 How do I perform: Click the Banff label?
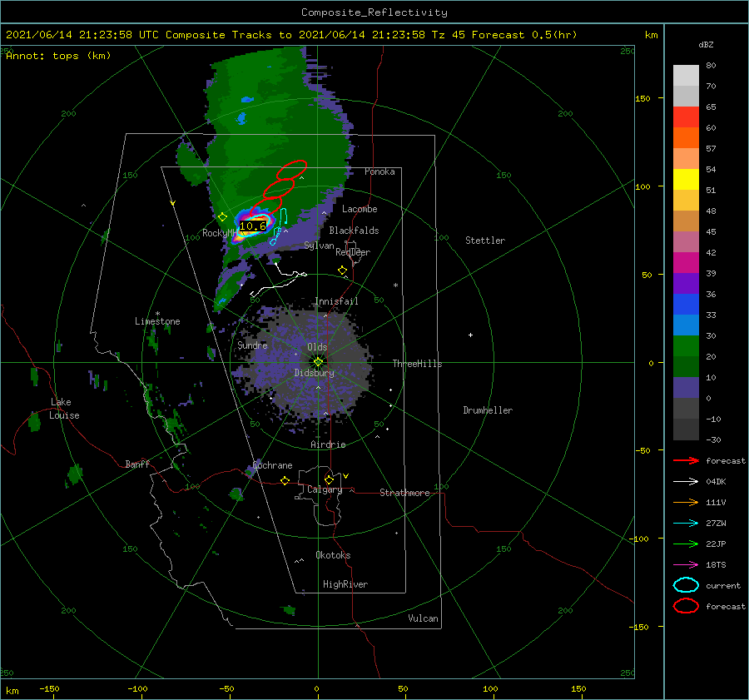coord(137,464)
